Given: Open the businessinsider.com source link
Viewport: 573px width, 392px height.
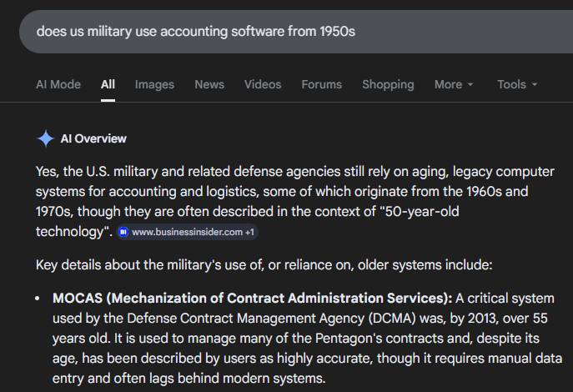Looking at the screenshot, I should (185, 231).
